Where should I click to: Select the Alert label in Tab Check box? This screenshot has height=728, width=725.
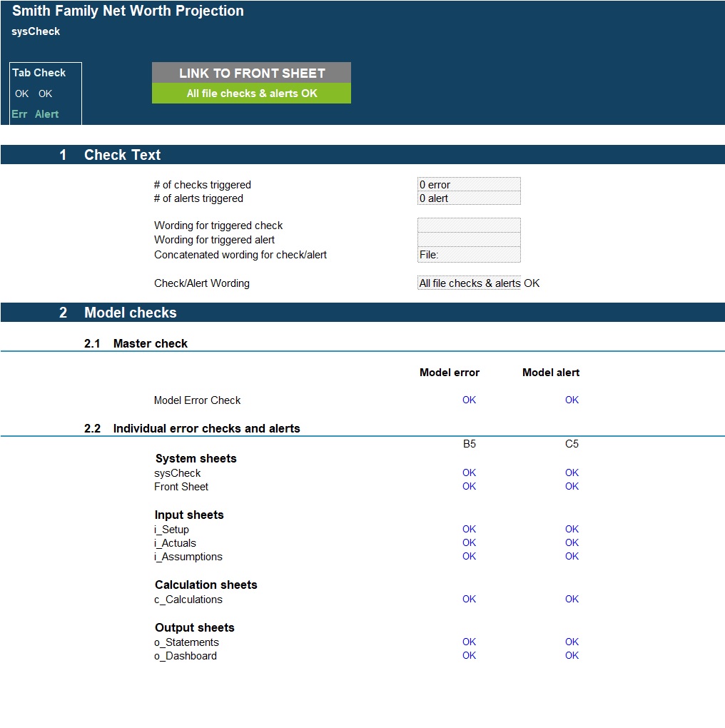click(47, 114)
